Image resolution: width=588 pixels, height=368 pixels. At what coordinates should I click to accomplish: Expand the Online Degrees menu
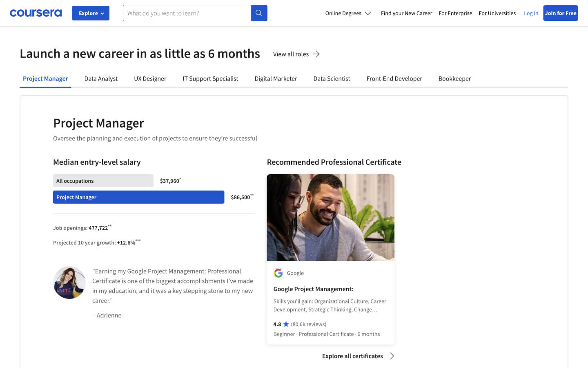(348, 13)
